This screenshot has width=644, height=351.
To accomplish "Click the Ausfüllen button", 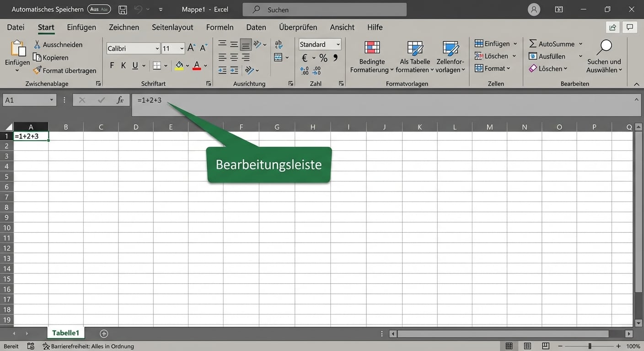I will pos(547,56).
